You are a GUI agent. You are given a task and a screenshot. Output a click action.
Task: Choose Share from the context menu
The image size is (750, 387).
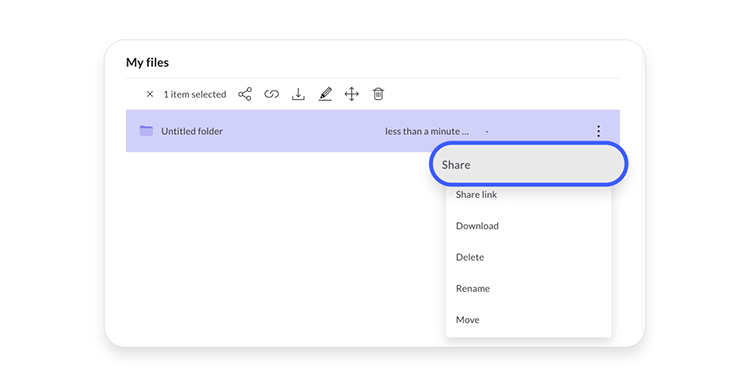point(529,165)
